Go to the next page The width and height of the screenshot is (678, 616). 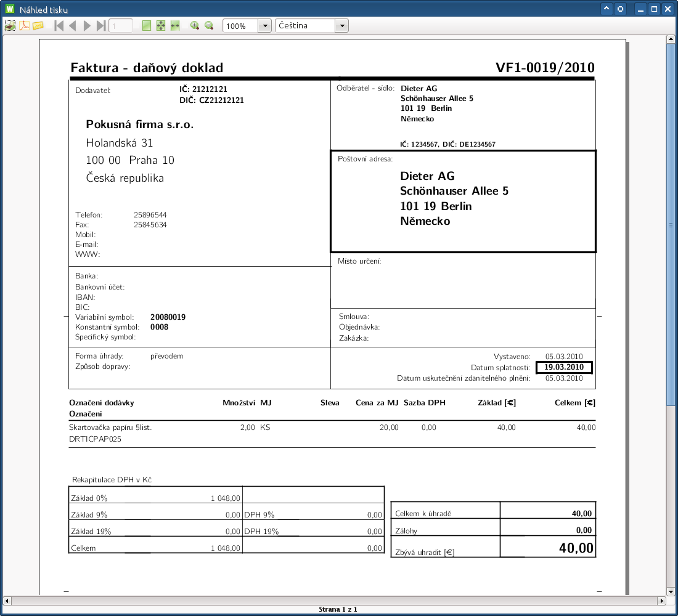coord(87,26)
